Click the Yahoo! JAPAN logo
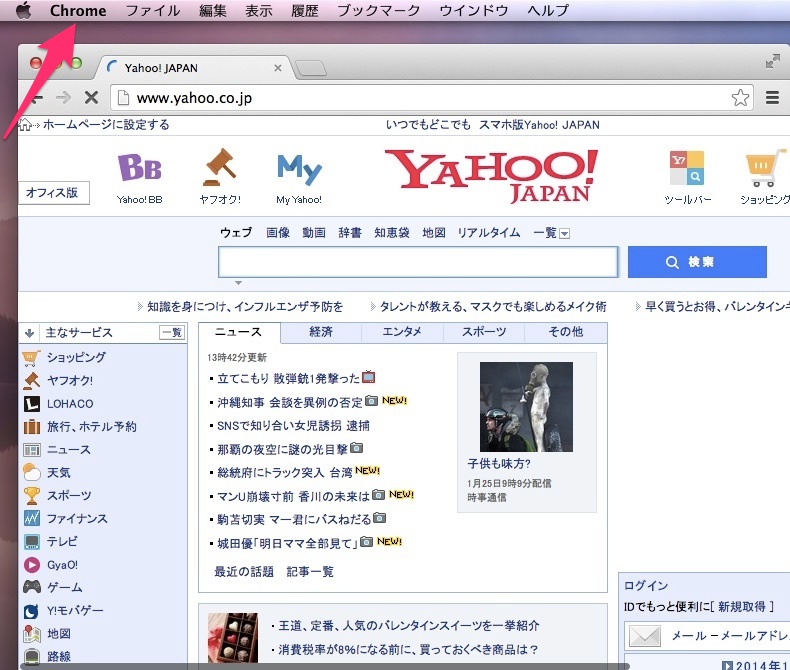 pos(492,175)
